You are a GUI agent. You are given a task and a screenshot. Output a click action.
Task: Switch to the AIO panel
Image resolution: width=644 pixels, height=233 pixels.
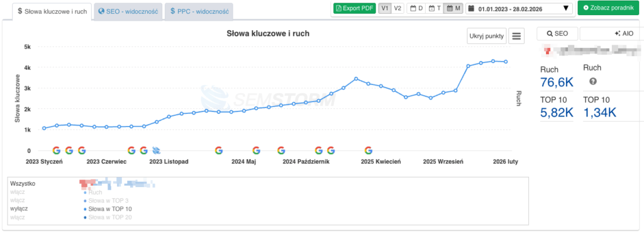611,34
